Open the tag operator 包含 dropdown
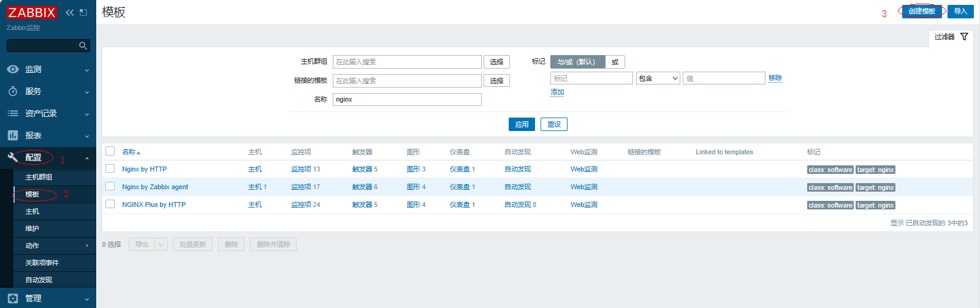The width and height of the screenshot is (980, 308). [x=658, y=78]
